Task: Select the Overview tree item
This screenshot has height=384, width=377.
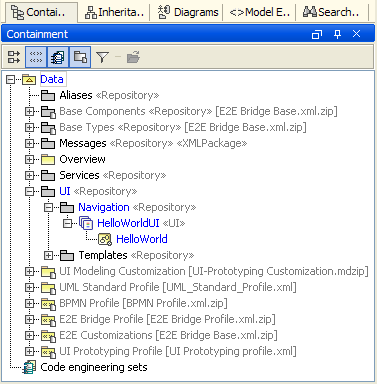Action: click(82, 159)
